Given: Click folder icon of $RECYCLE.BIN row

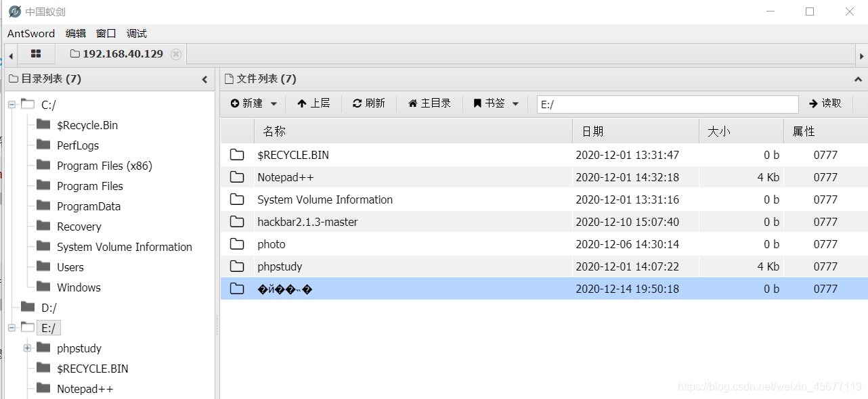Looking at the screenshot, I should pos(237,155).
